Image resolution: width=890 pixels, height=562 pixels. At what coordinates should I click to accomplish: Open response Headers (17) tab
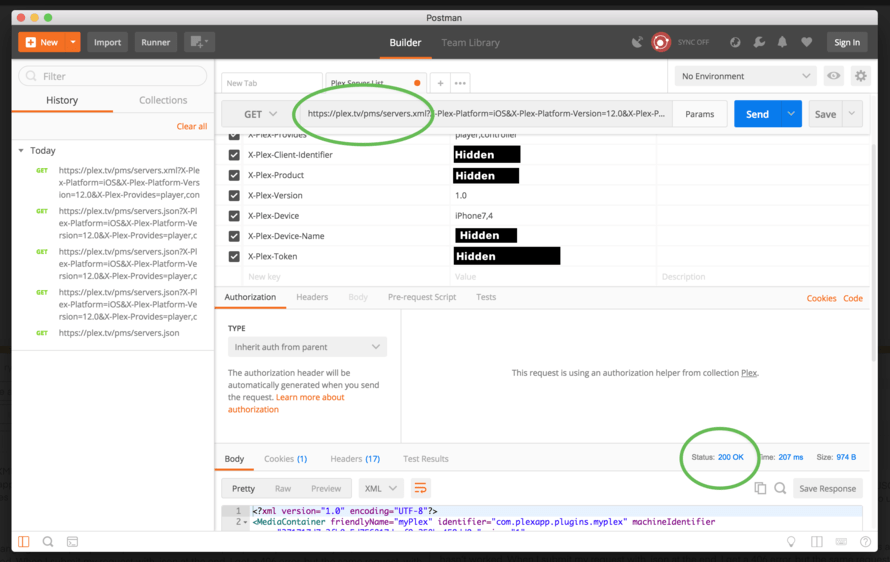[355, 459]
